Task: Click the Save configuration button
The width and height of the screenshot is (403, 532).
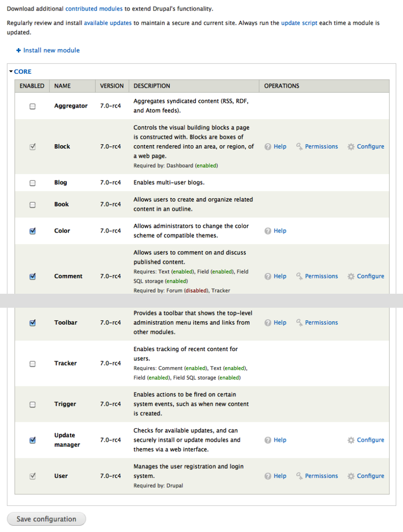Action: [x=46, y=519]
